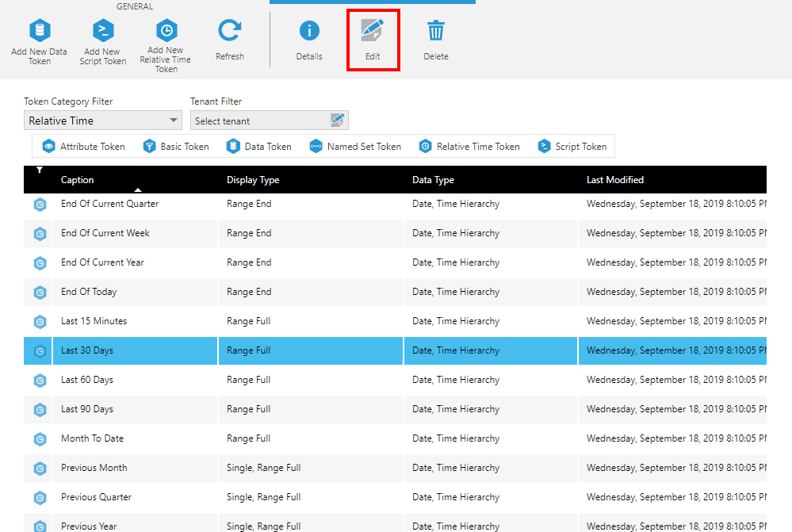Image resolution: width=792 pixels, height=532 pixels.
Task: Open the Token Category Filter dropdown
Action: click(102, 121)
